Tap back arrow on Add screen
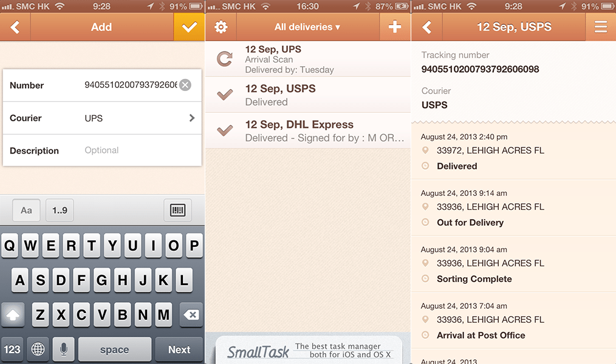 15,27
